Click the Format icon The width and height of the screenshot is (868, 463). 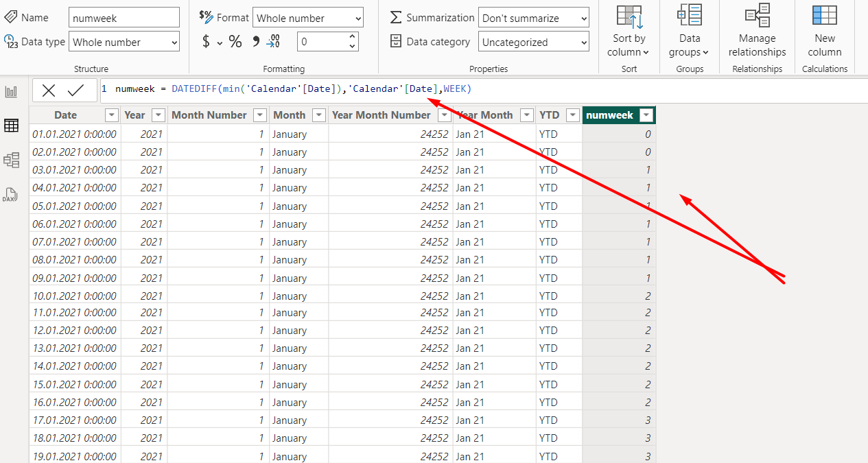(206, 17)
